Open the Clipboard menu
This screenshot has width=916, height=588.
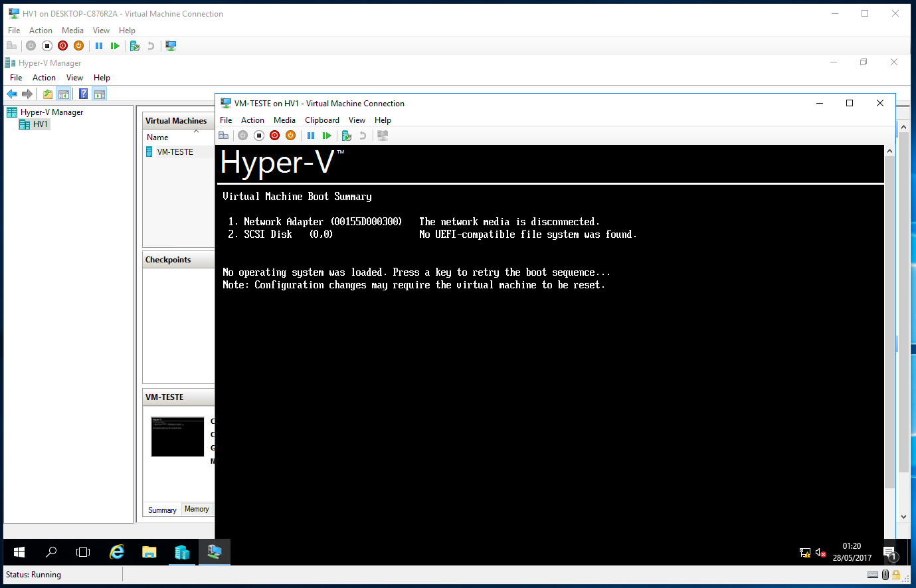click(321, 120)
